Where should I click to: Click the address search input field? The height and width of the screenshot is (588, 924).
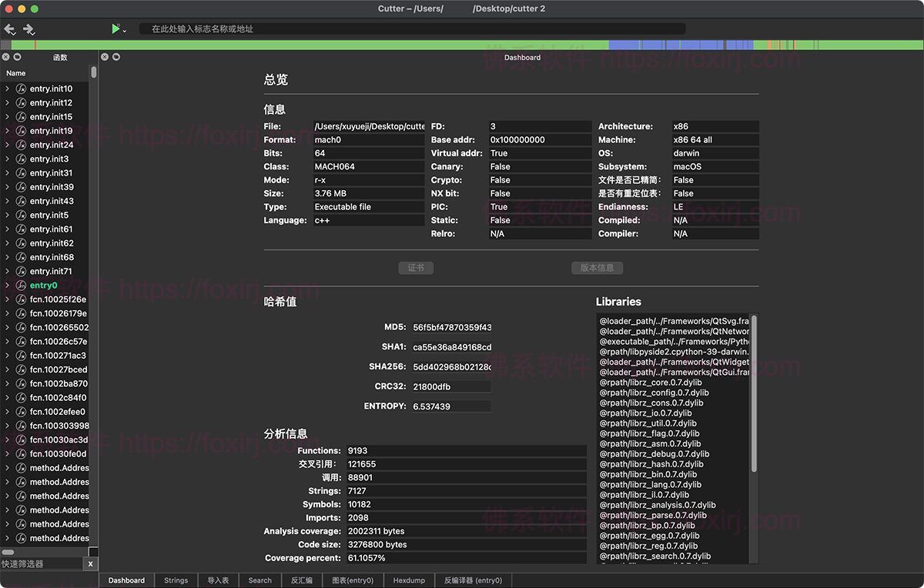click(412, 28)
